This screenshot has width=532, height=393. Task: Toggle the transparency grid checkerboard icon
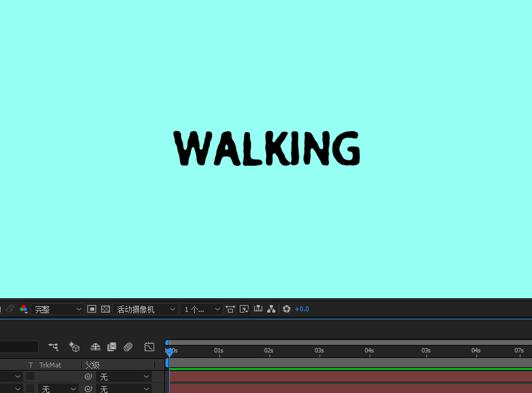coord(106,309)
